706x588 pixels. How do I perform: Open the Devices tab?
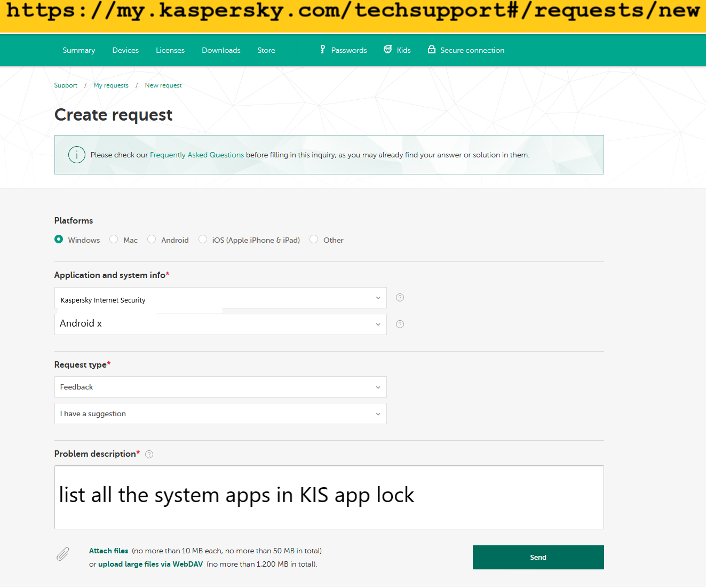pyautogui.click(x=125, y=50)
